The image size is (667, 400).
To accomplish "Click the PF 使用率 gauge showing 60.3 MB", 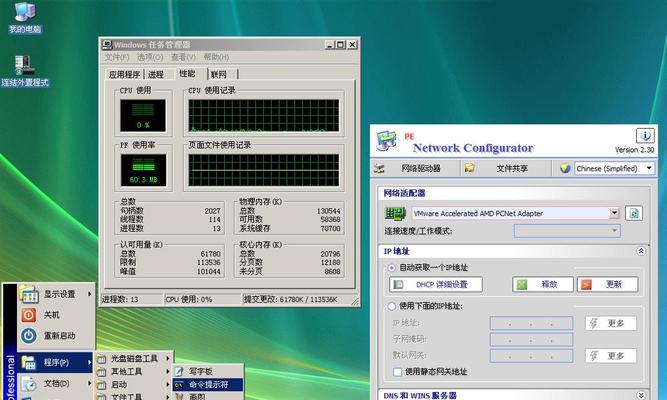I will [143, 170].
